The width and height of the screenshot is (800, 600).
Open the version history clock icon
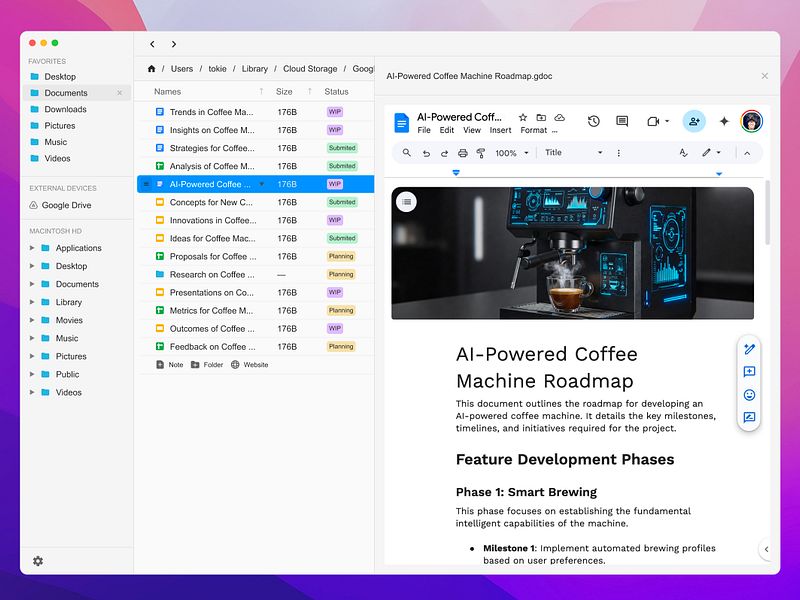593,121
